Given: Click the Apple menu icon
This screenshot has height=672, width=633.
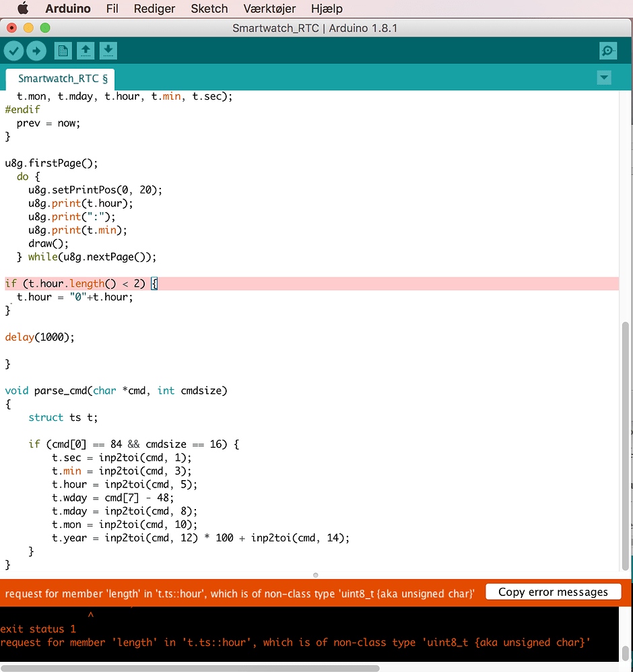Looking at the screenshot, I should tap(22, 9).
